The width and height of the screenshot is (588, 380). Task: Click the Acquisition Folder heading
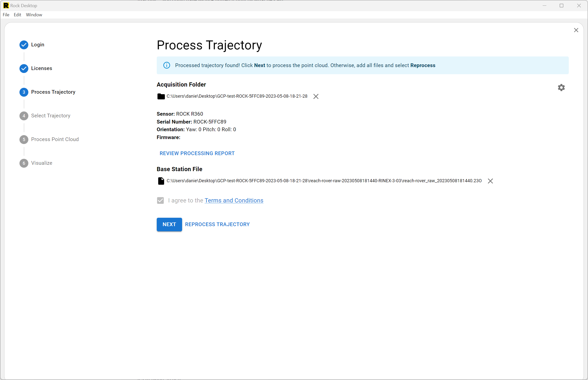(181, 85)
